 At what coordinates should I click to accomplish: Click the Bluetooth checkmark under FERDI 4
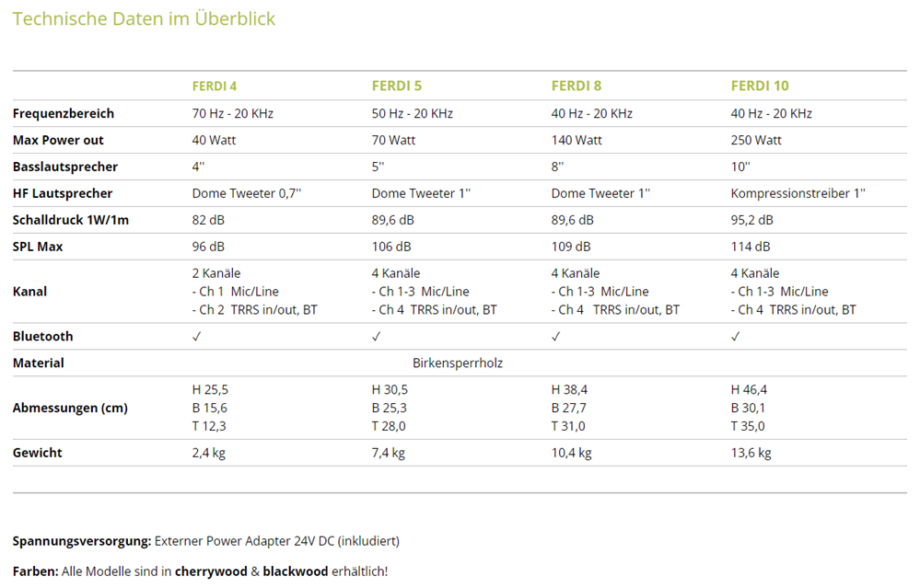(197, 337)
